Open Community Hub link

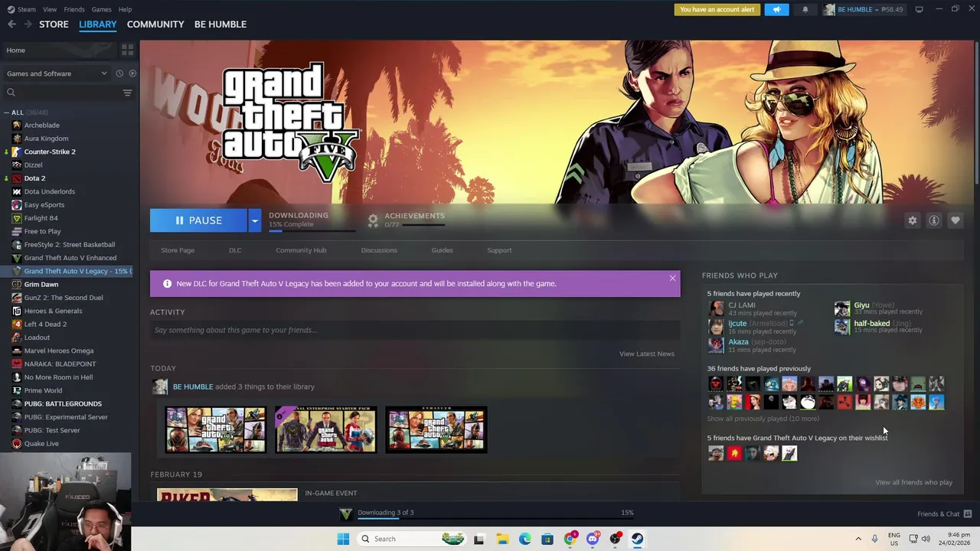click(x=301, y=250)
